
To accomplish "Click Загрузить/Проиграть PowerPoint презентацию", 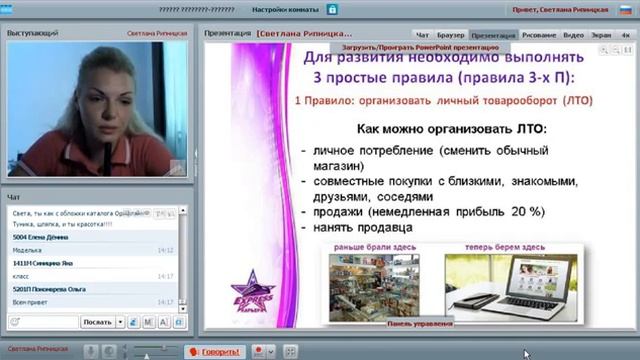I will point(420,47).
